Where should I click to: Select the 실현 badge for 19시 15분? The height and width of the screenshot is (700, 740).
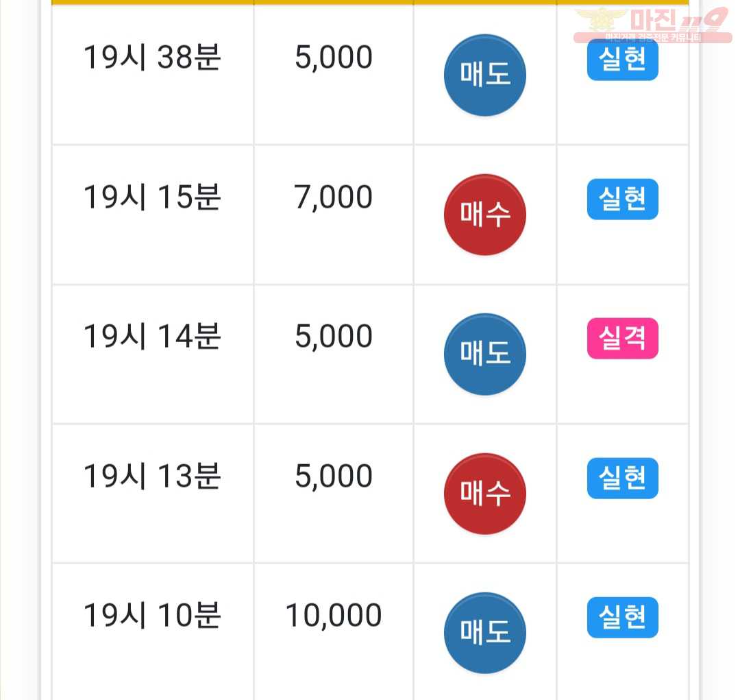pyautogui.click(x=622, y=199)
